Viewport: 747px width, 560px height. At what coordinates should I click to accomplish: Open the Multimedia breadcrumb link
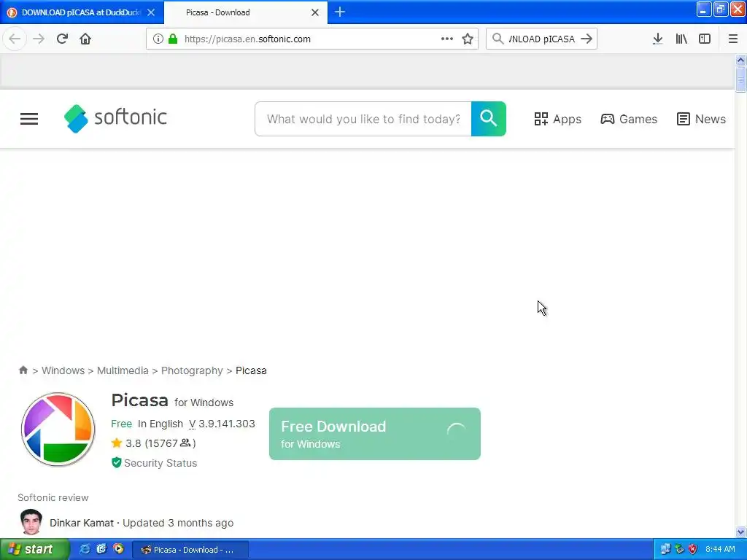[x=123, y=370]
